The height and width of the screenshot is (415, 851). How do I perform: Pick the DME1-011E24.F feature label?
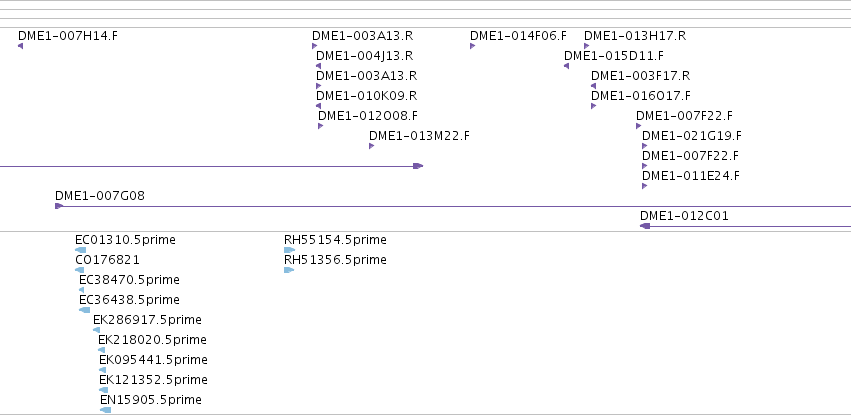click(691, 176)
